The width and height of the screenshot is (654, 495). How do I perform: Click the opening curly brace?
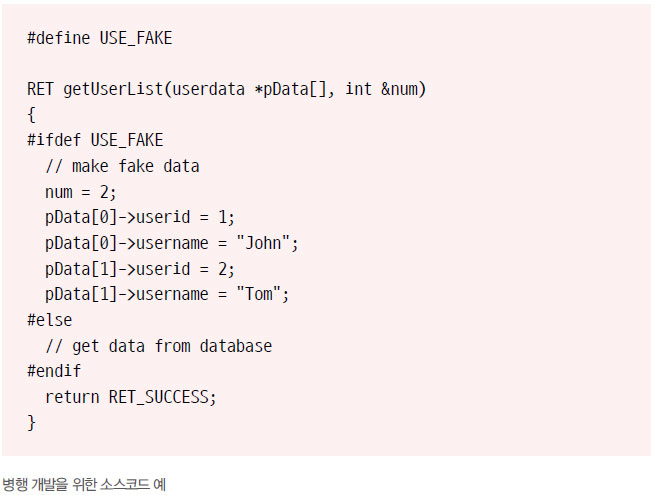click(31, 115)
